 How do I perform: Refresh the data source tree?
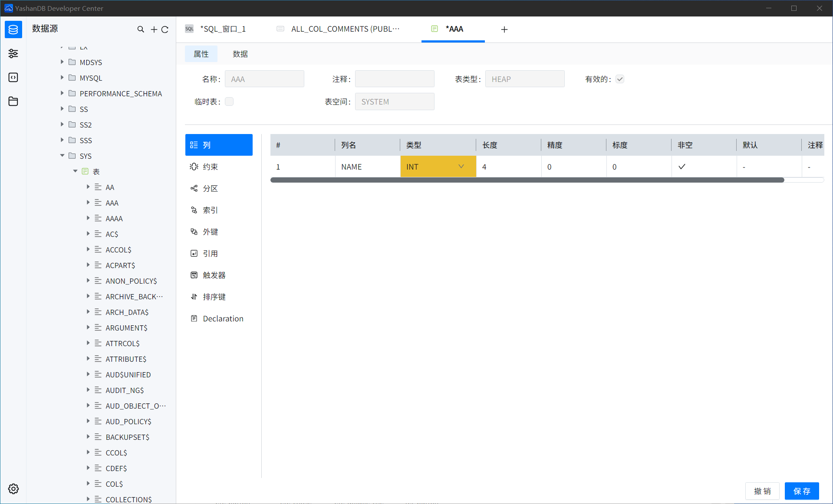pos(165,29)
